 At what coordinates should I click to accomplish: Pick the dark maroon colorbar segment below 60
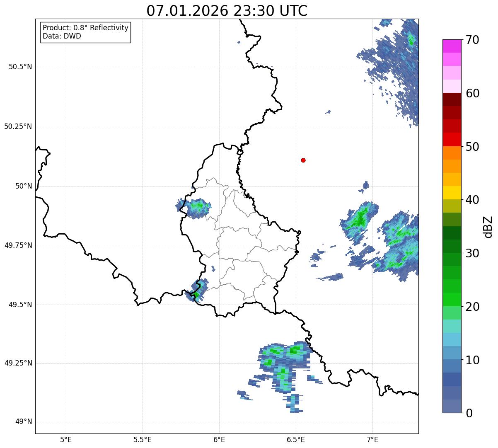pyautogui.click(x=452, y=99)
